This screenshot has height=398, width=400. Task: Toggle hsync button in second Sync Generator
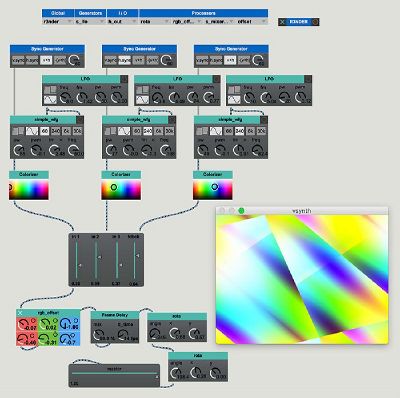tap(124, 60)
